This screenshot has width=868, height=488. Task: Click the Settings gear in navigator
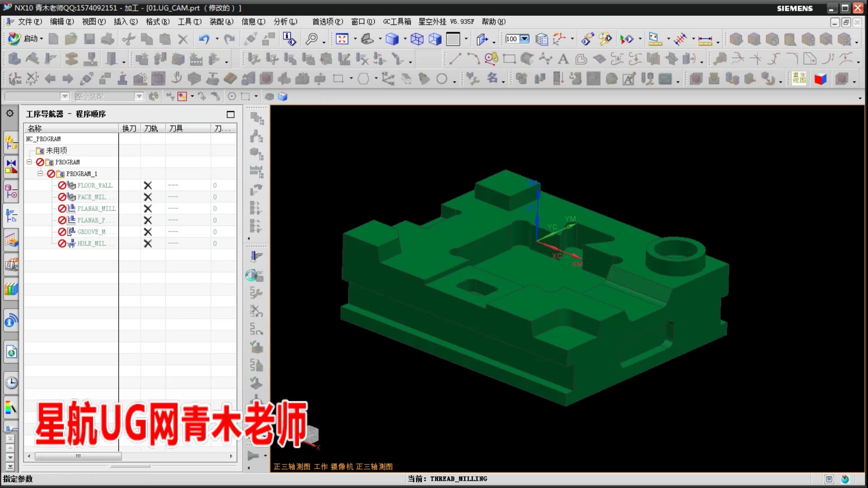(10, 113)
